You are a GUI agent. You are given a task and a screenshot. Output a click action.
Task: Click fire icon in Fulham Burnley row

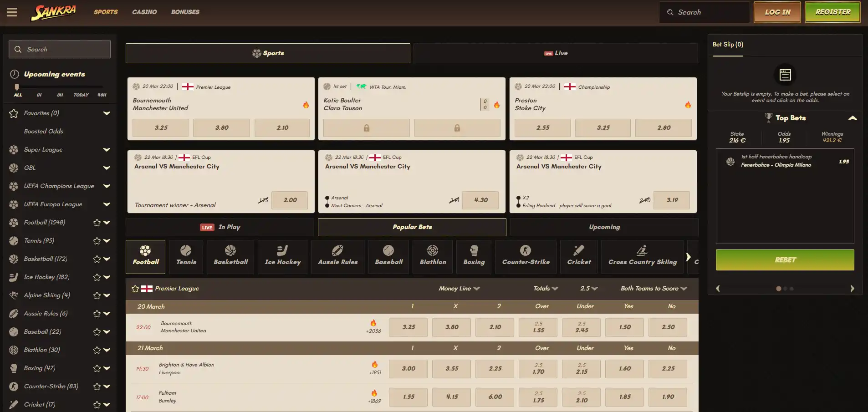[374, 393]
